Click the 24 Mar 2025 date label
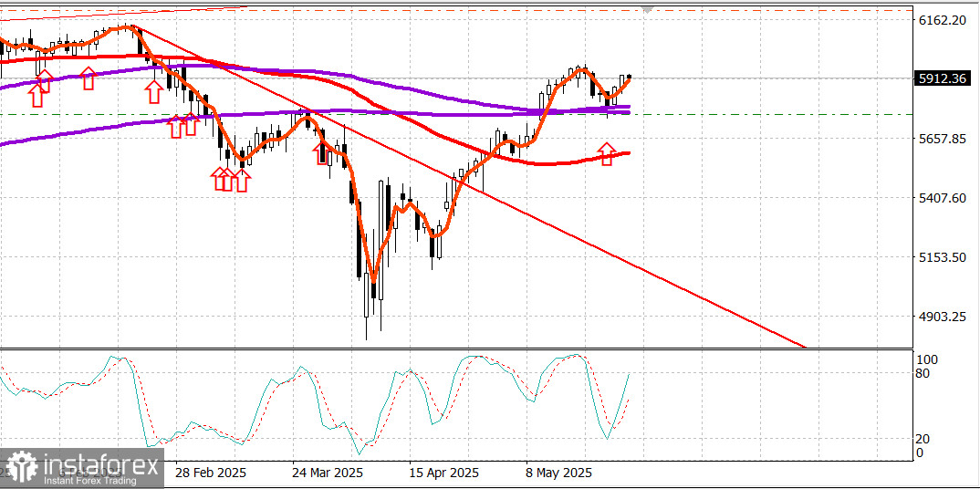Viewport: 980px width, 489px height. (x=328, y=473)
